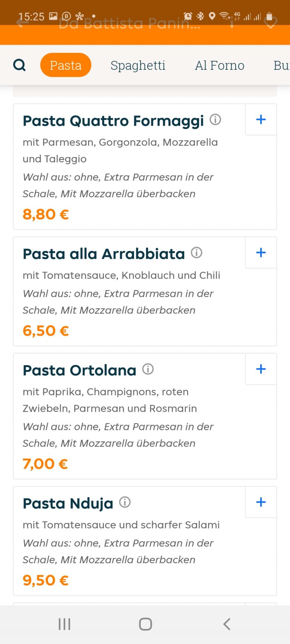Open the Al Forno category tab
290x644 pixels.
(219, 65)
